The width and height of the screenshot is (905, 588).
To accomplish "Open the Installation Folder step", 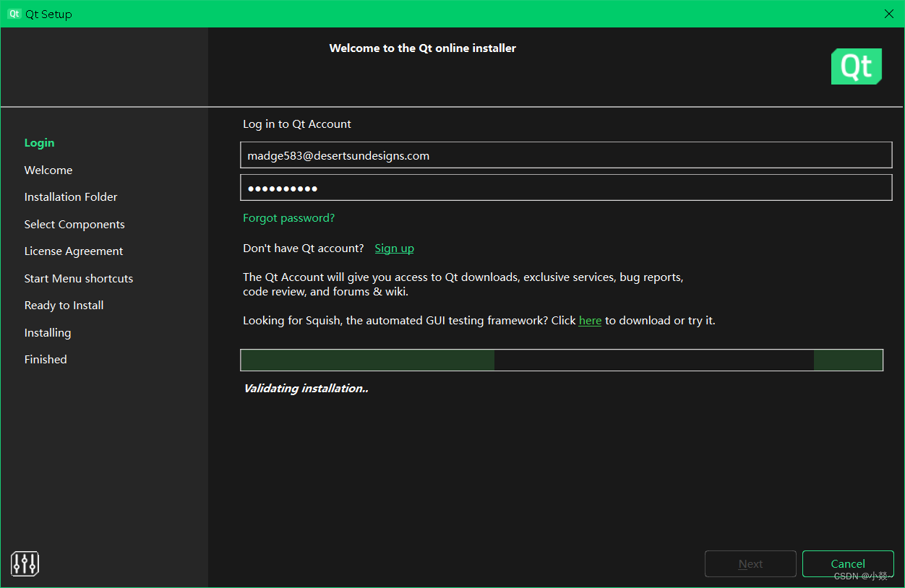I will [x=70, y=196].
